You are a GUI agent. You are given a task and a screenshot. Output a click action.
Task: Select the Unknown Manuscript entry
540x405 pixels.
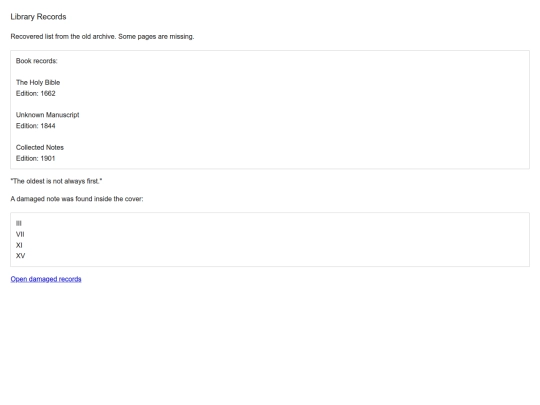coord(48,115)
